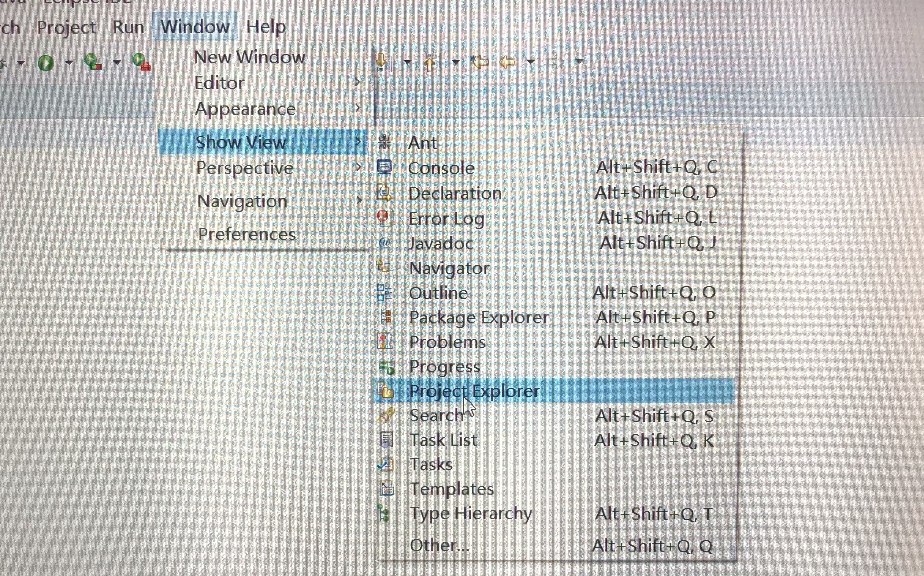Image resolution: width=924 pixels, height=576 pixels.
Task: Click the Next Annotation down-arrow icon
Action: point(382,61)
